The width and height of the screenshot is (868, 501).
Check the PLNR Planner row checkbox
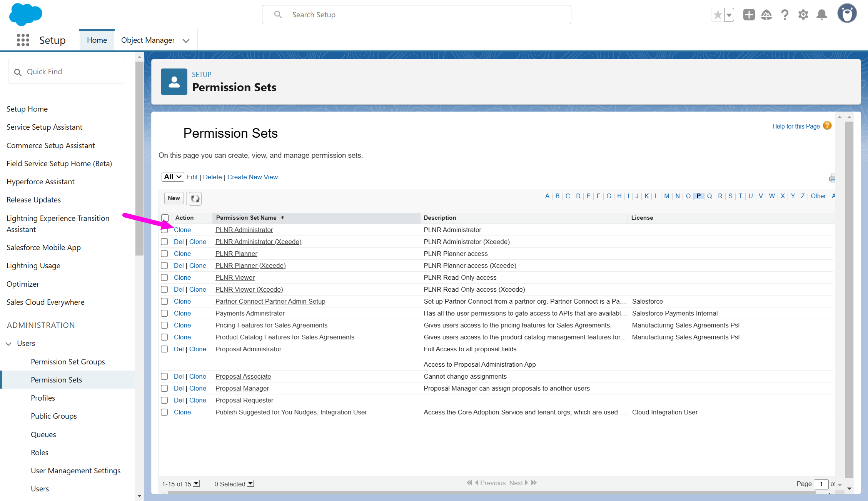point(164,254)
